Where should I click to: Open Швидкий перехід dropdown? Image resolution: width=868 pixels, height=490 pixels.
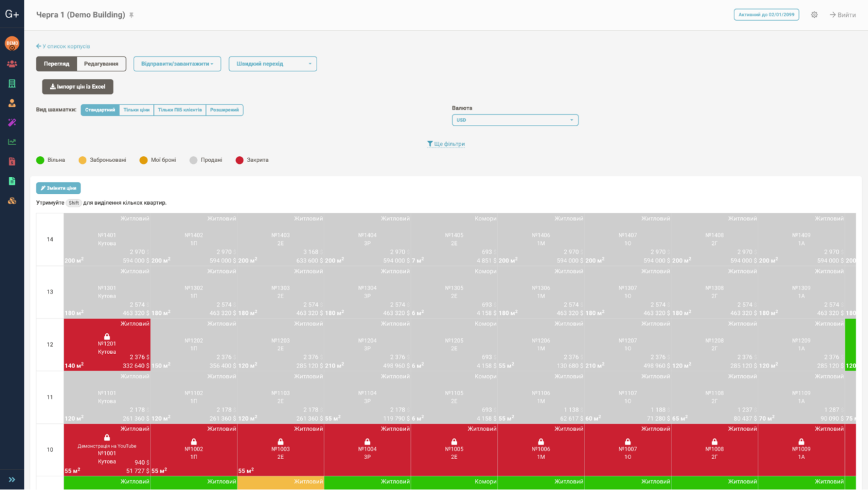tap(272, 64)
